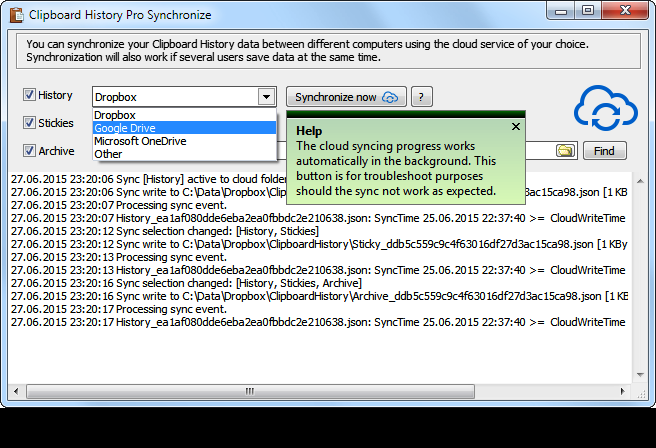Click the 23:20:17 'Processing sync event.' log line

coord(119,309)
